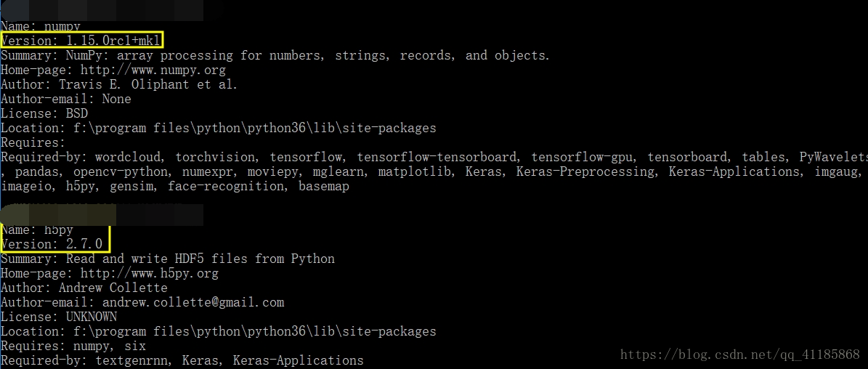Screen dimensions: 868x369
Task: Click 'textgenrnn' in the h5py Required-by line
Action: click(131, 361)
